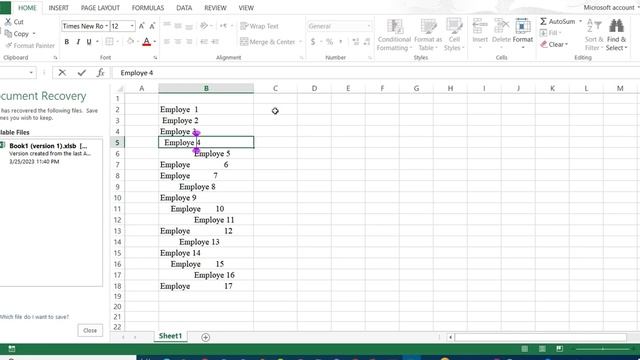Select row 5 header
The image size is (640, 360).
coord(118,142)
